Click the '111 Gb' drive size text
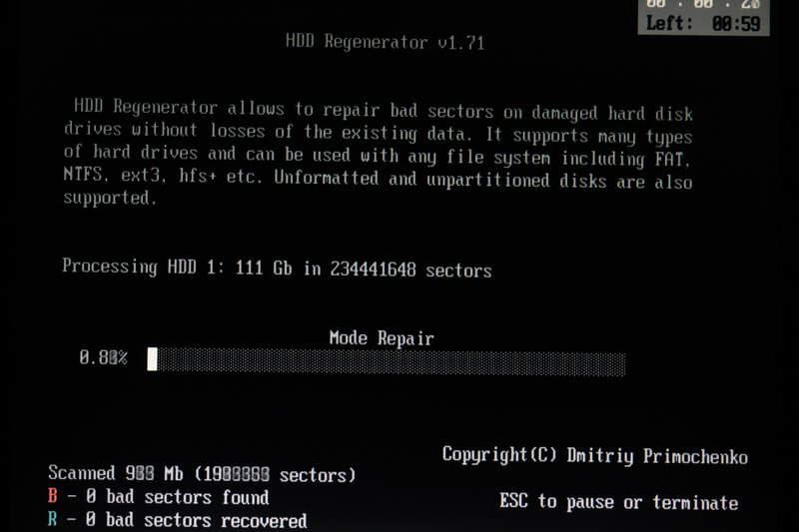The width and height of the screenshot is (799, 532). click(x=264, y=267)
